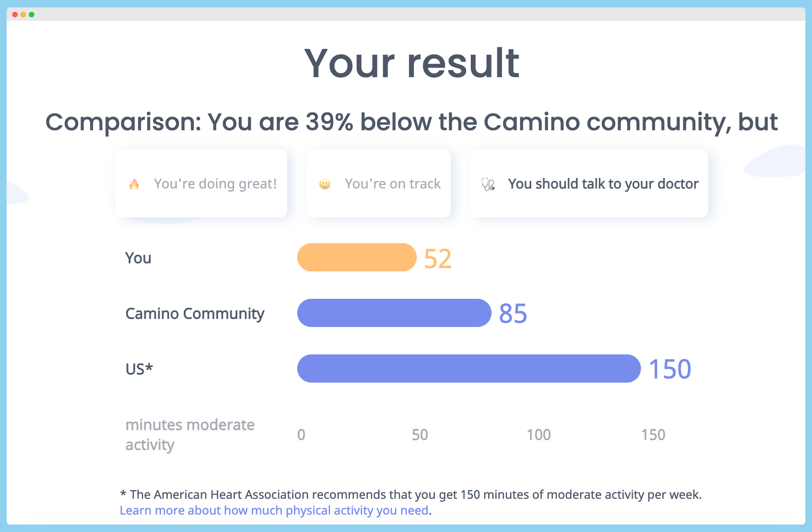
Task: Select "You should talk to your doctor" card
Action: click(589, 183)
